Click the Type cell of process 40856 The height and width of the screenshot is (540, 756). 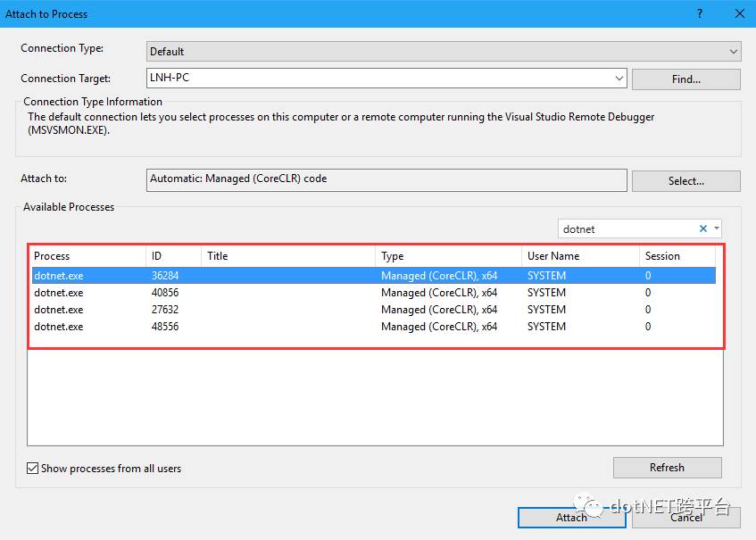click(439, 293)
